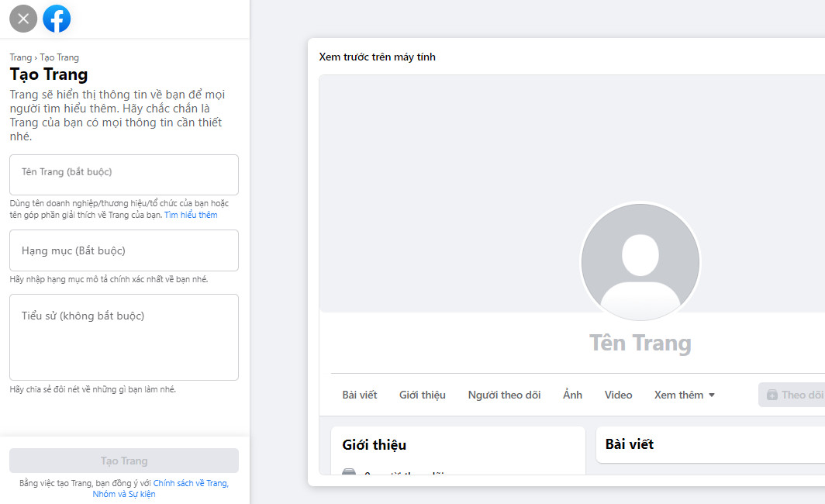This screenshot has height=504, width=825.
Task: Open the Chính sách về Trang policy link
Action: click(x=191, y=483)
